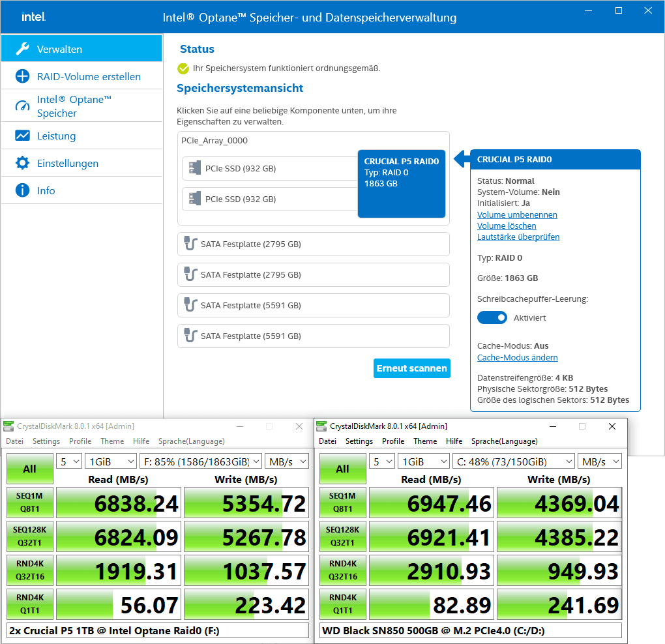Open Profile menu in right CrystalDiskMark
The height and width of the screenshot is (644, 665).
click(x=393, y=441)
